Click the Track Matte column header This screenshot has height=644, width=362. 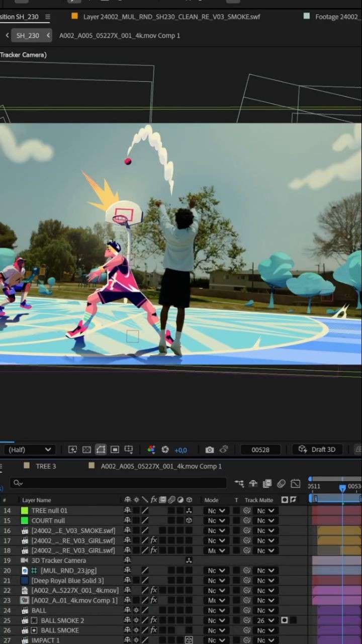(x=259, y=500)
